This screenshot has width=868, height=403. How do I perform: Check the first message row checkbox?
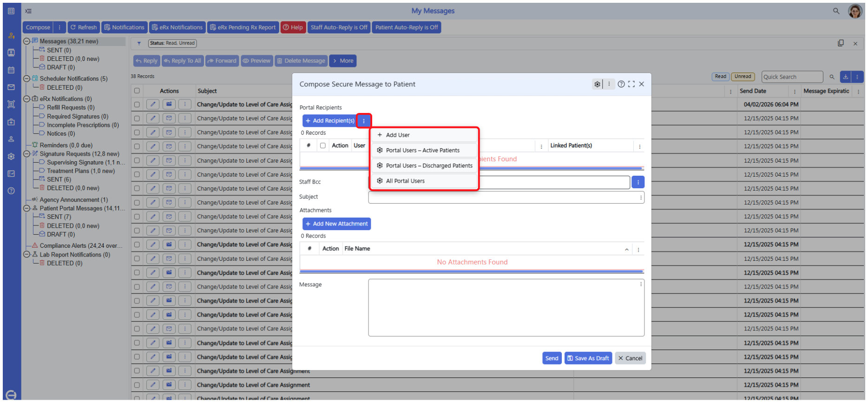137,105
